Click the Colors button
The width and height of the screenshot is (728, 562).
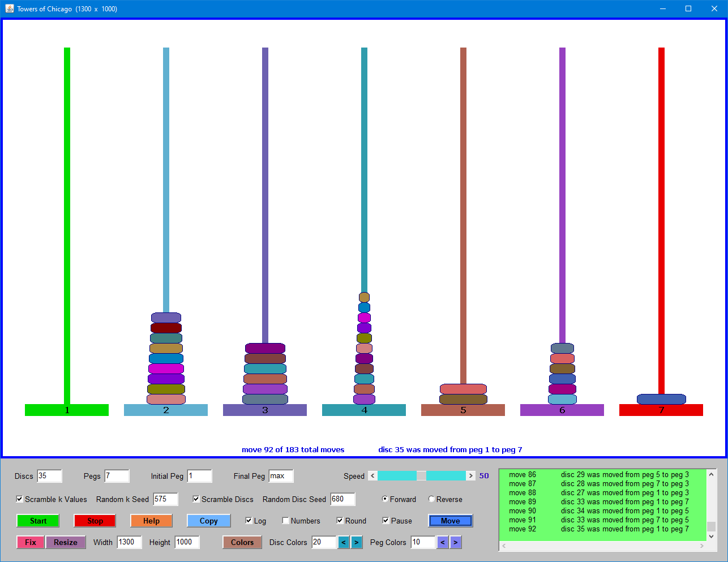click(x=242, y=542)
